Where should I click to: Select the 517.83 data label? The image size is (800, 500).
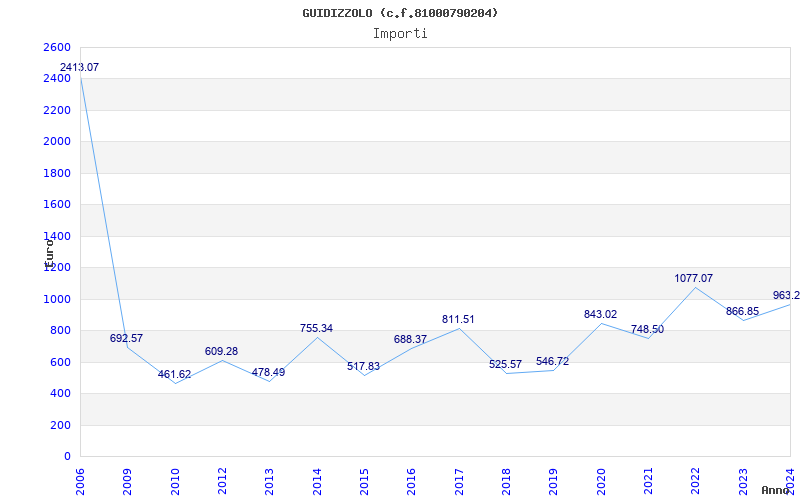tap(363, 366)
